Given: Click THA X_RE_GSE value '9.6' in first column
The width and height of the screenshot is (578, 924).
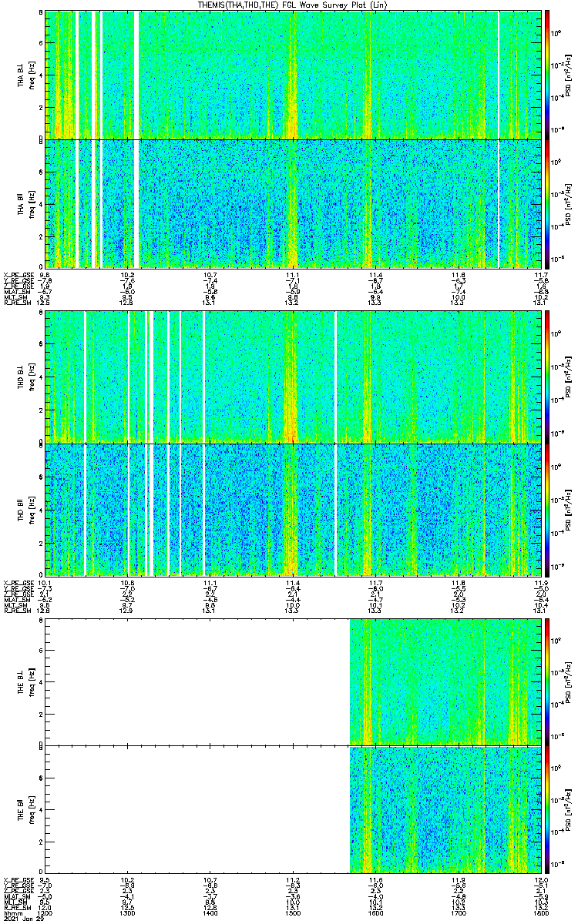Looking at the screenshot, I should point(45,275).
